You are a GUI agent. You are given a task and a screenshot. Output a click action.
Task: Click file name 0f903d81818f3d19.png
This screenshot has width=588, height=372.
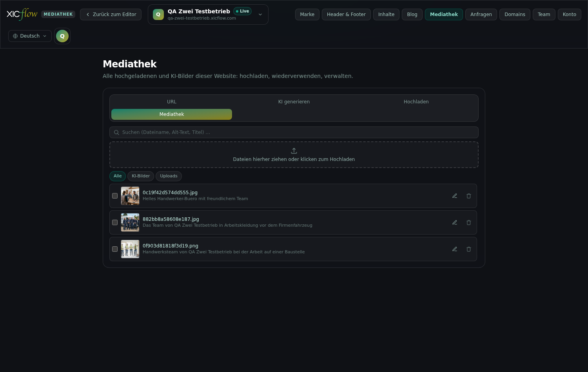click(x=171, y=246)
